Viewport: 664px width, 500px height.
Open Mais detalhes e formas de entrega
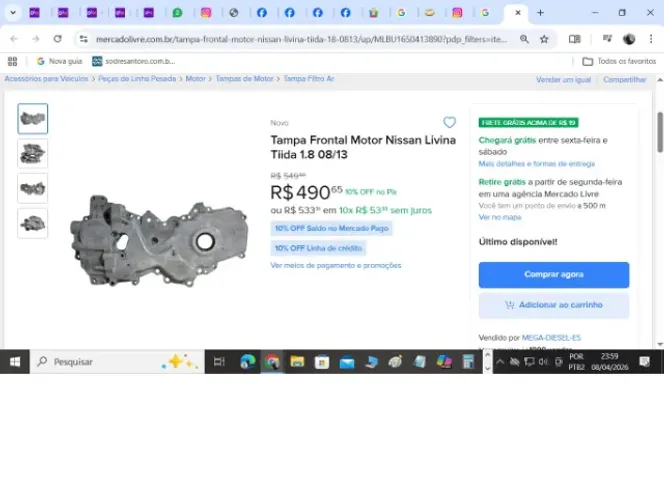coord(537,164)
